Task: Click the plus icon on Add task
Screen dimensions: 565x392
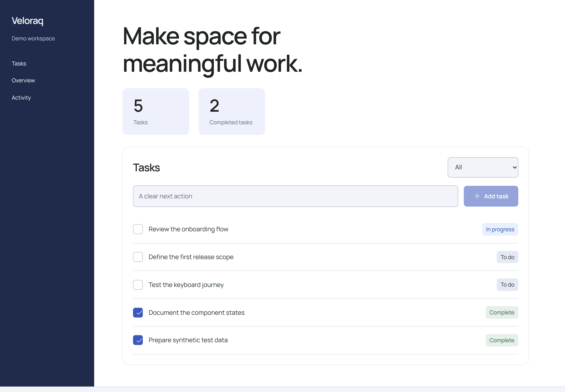Action: [477, 196]
